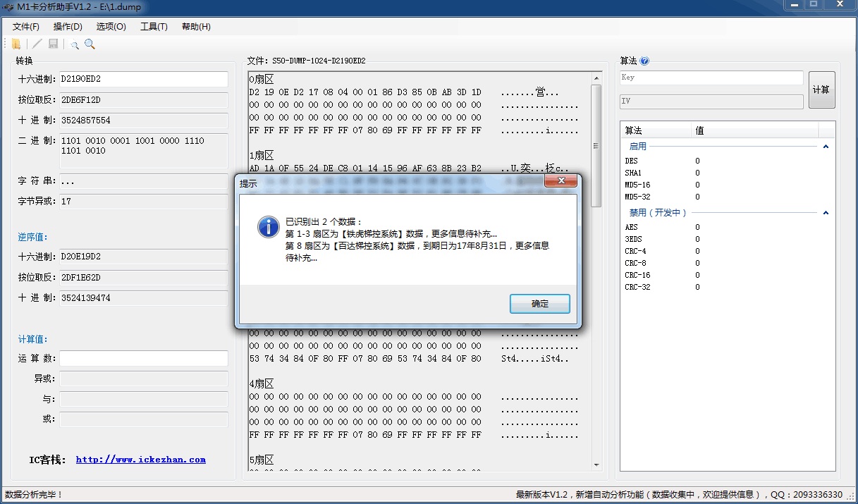The height and width of the screenshot is (504, 858).
Task: Click the pencil edit toolbar icon
Action: (37, 44)
